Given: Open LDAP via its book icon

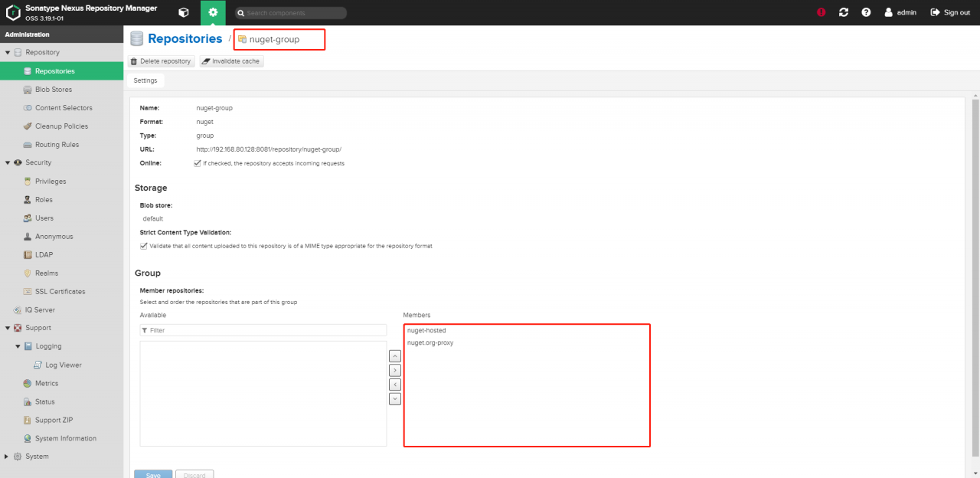Looking at the screenshot, I should 28,255.
